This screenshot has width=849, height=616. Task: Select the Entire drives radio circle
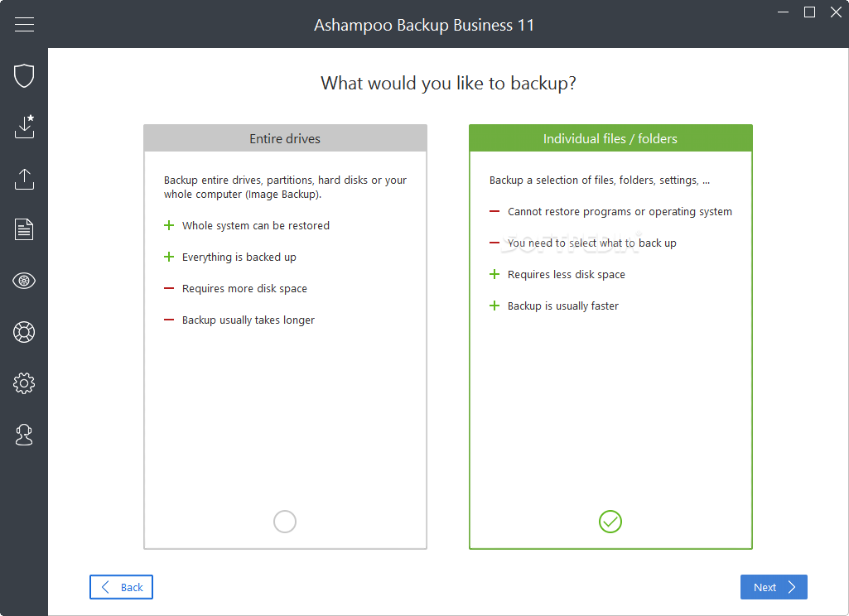coord(285,522)
